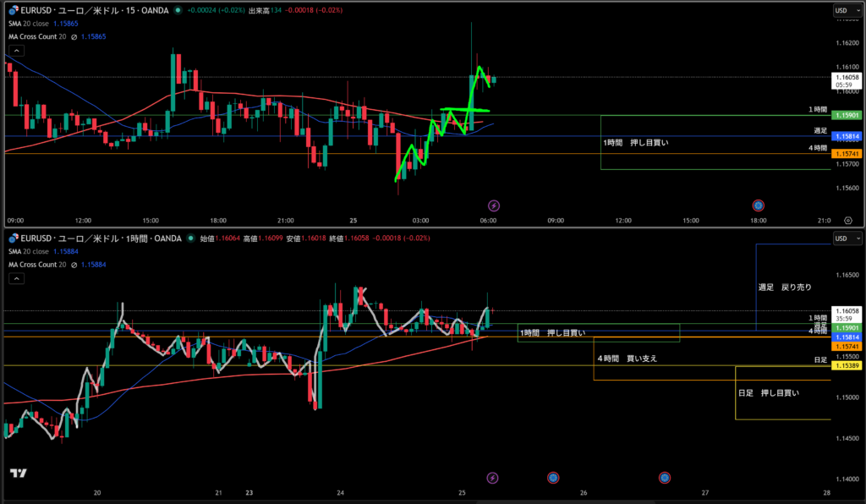Click the red economic event icon in upper chart

point(759,205)
